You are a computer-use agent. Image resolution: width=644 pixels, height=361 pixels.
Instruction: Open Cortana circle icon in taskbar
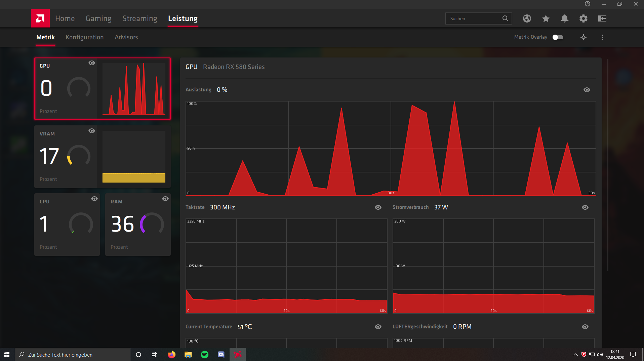[138, 355]
